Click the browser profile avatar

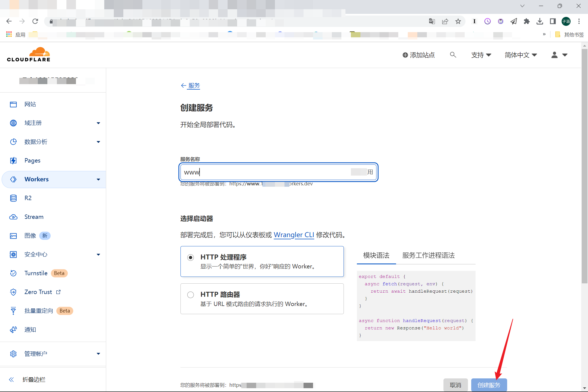coord(566,21)
